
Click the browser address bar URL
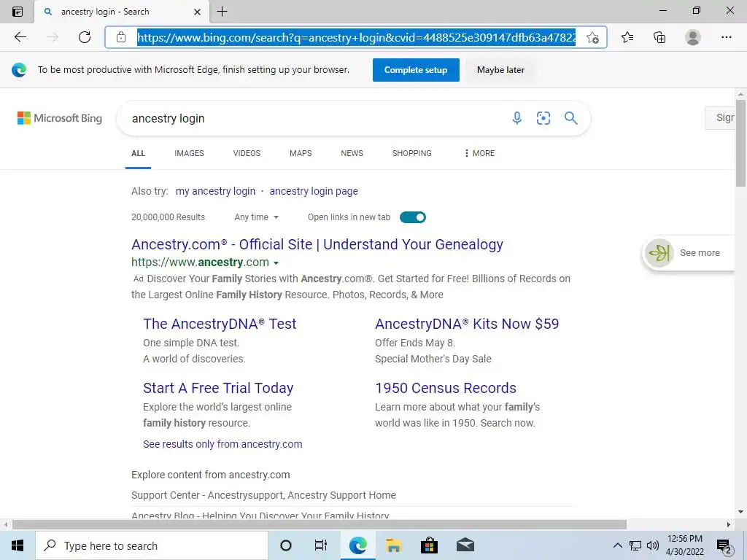(356, 37)
